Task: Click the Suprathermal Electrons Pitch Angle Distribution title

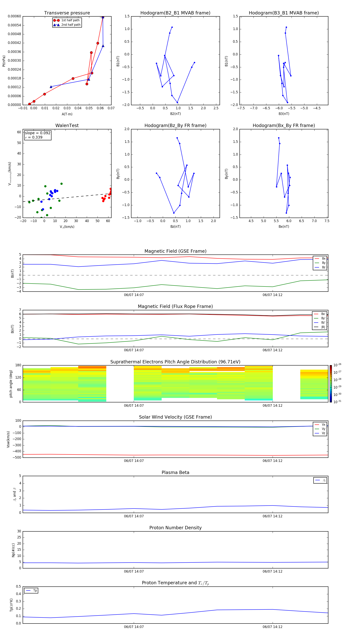Action: tap(175, 362)
